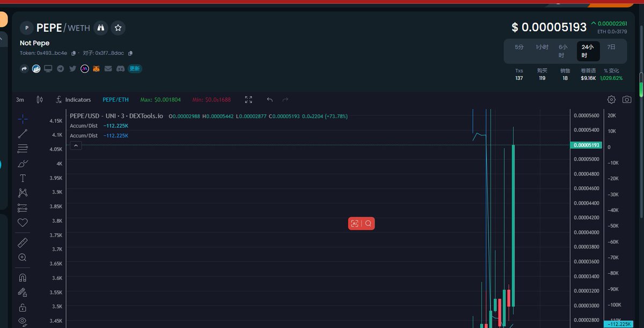Copy the Token address 0x493...bc4e

coord(74,53)
